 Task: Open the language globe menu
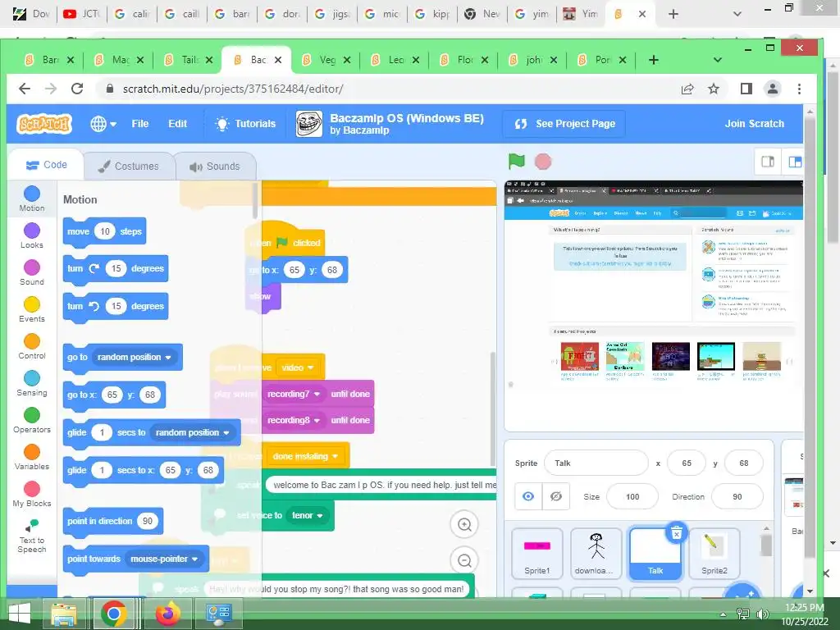click(103, 124)
